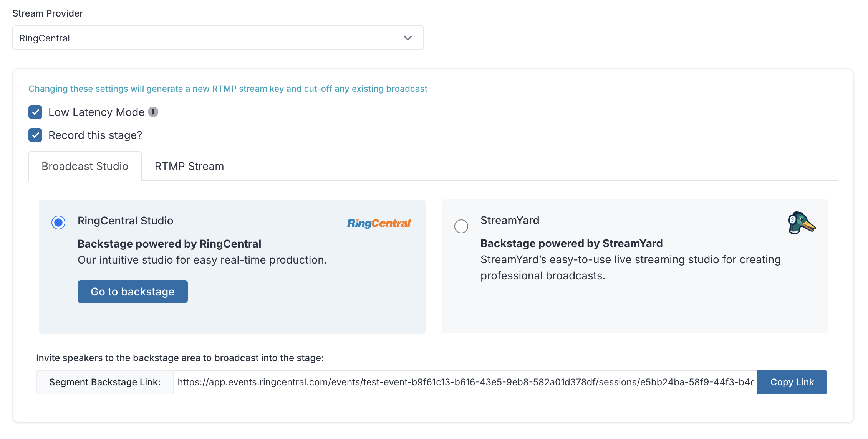Select the RingCentral Studio radio button
The height and width of the screenshot is (439, 868).
click(58, 223)
